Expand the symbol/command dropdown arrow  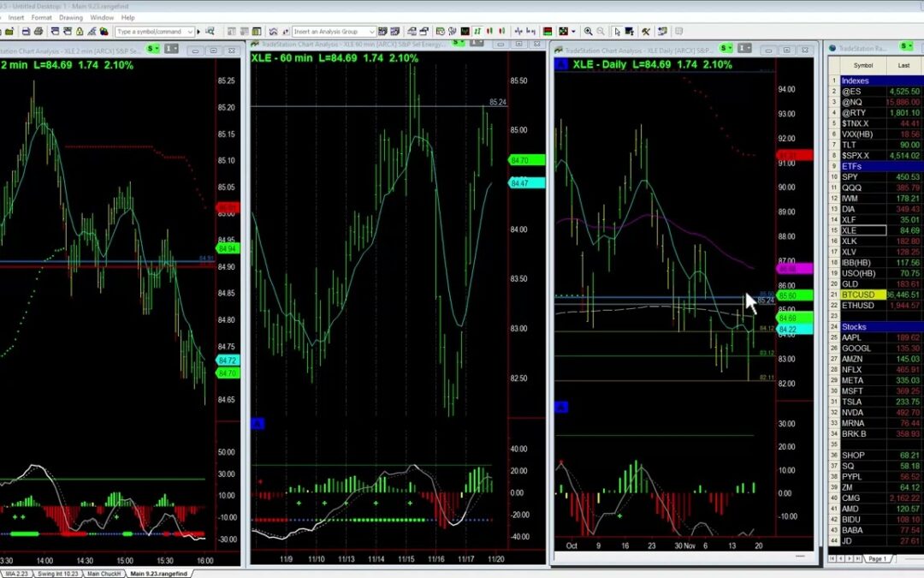[x=190, y=32]
